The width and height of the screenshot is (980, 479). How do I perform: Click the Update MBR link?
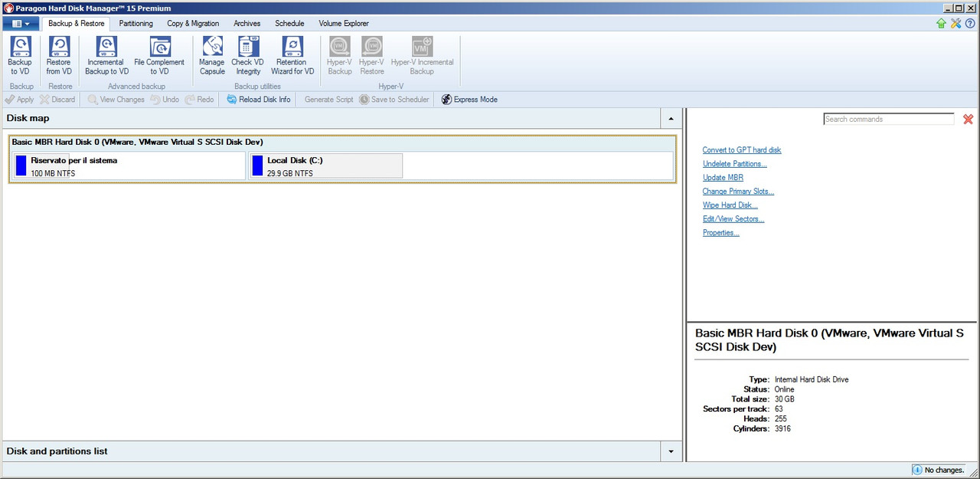click(723, 178)
